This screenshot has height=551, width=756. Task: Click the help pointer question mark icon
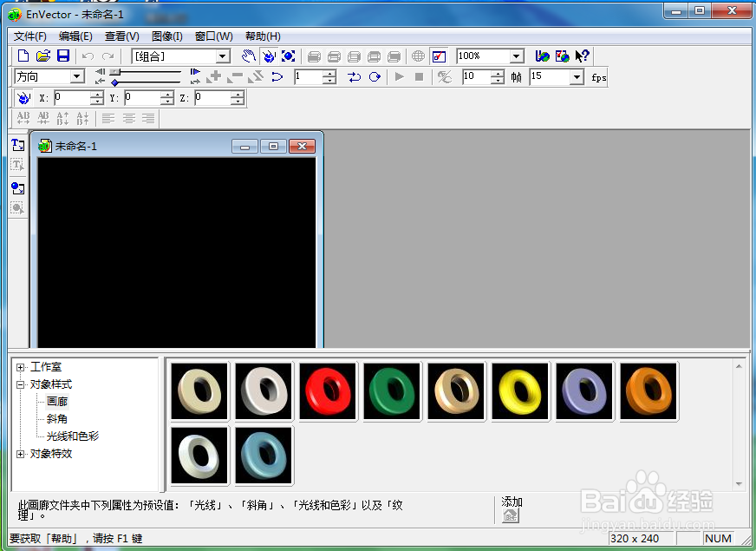583,56
